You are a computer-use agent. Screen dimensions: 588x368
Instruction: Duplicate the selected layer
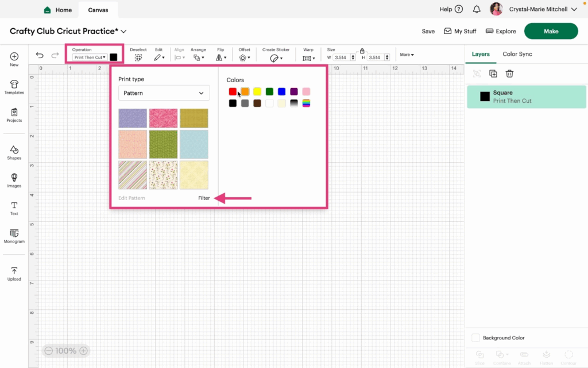click(x=493, y=74)
